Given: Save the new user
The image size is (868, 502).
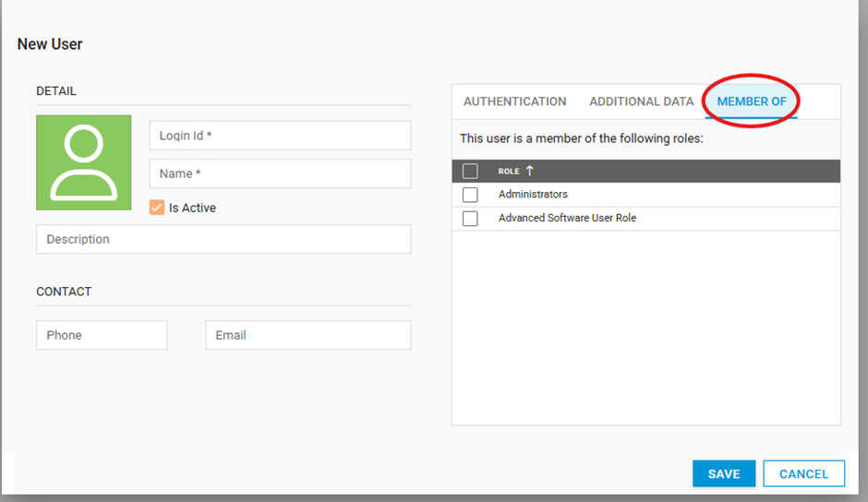Looking at the screenshot, I should click(724, 473).
